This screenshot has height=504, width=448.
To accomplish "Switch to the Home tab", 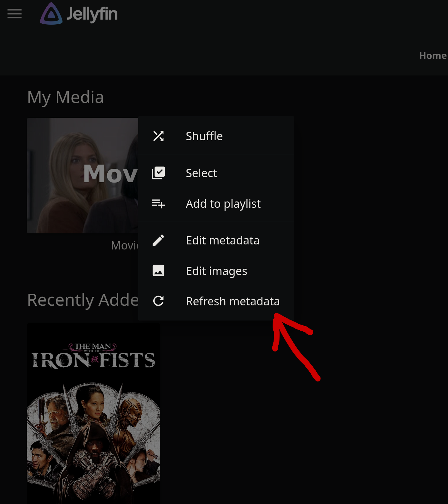I will (433, 56).
